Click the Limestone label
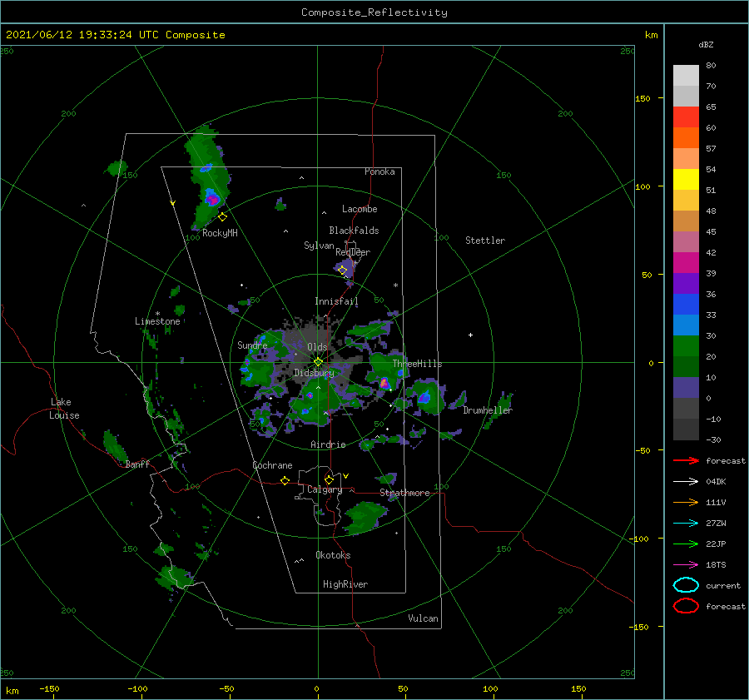749x700 pixels. pos(157,321)
